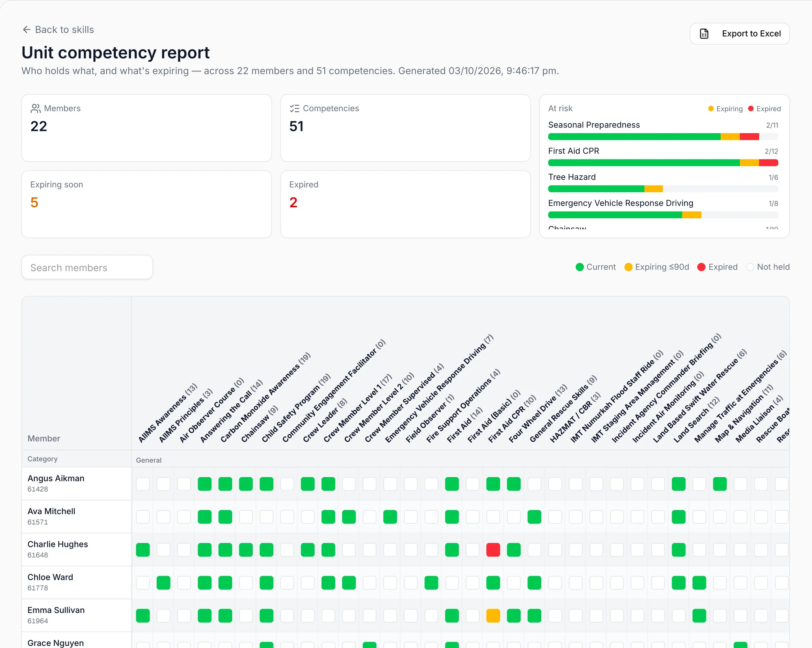Viewport: 812px width, 648px height.
Task: Click the Tree Hazard 1/6 count
Action: [773, 177]
